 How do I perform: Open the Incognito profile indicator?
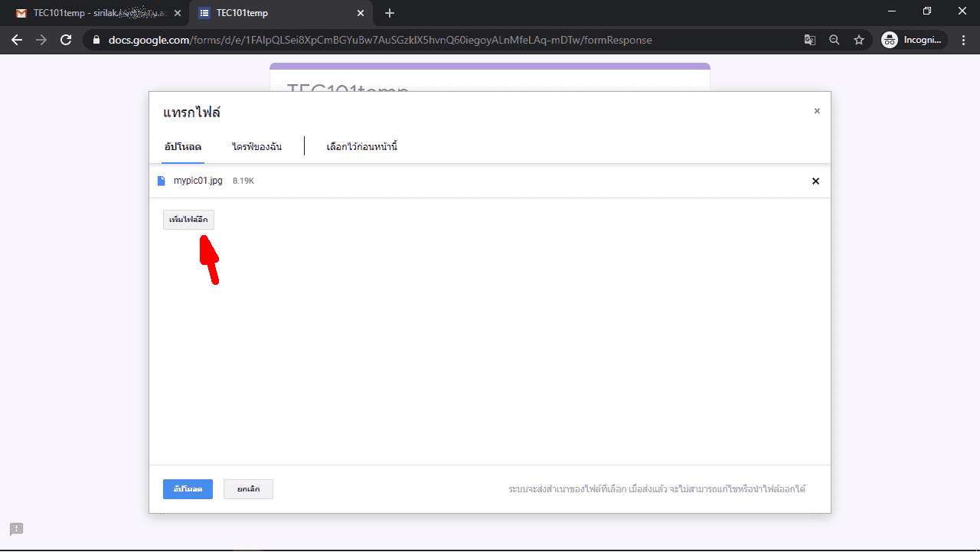coord(914,40)
